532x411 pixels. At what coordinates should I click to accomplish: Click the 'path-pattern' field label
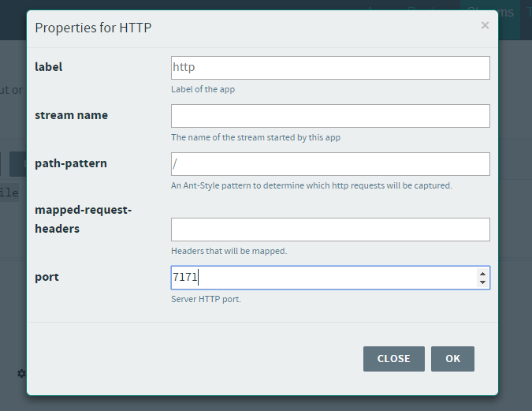(x=71, y=163)
